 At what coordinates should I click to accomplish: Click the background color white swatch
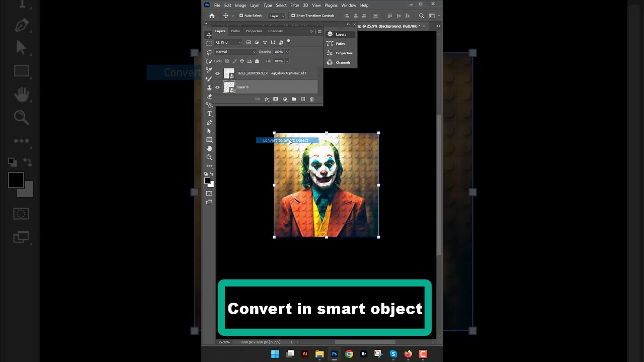coord(212,185)
